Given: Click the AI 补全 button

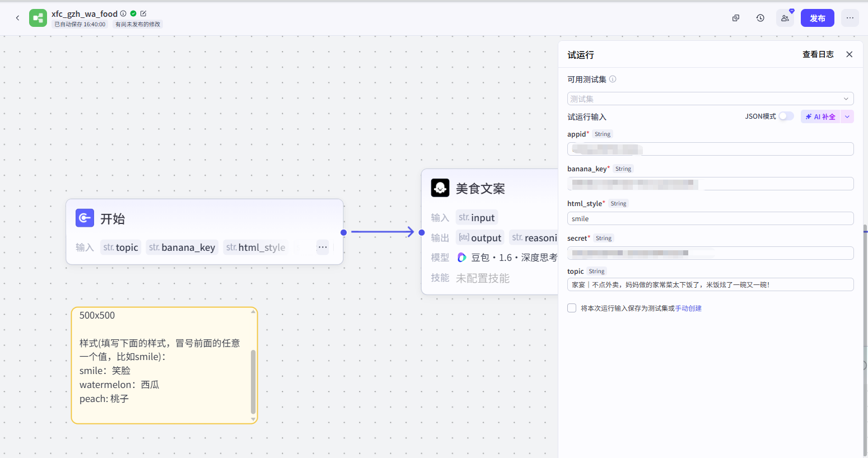Looking at the screenshot, I should 820,116.
